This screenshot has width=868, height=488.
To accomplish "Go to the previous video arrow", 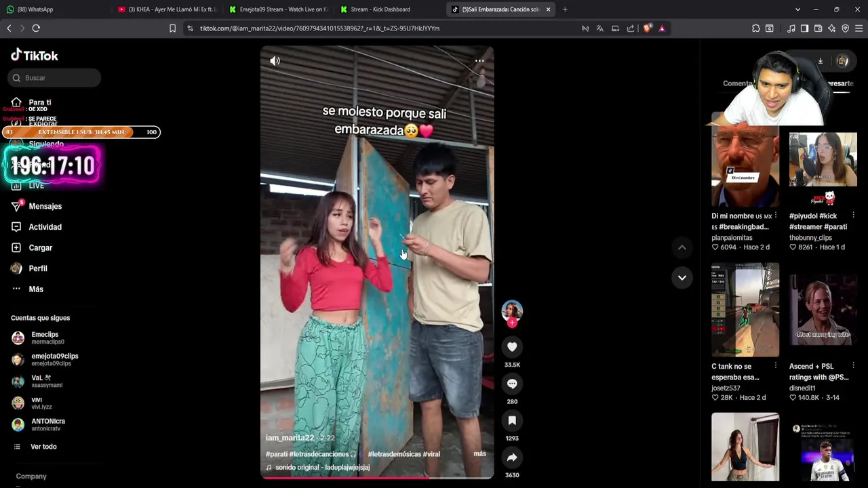I will [682, 247].
